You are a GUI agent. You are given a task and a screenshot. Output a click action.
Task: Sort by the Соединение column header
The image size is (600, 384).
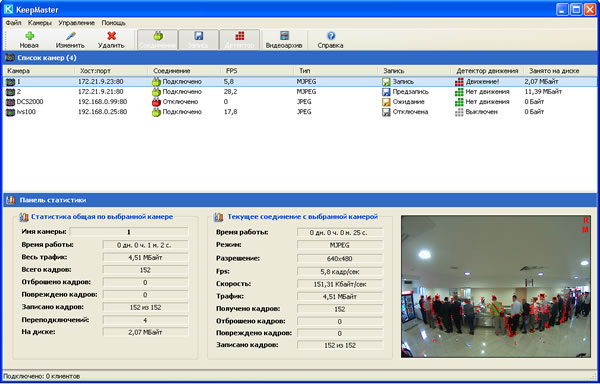184,71
